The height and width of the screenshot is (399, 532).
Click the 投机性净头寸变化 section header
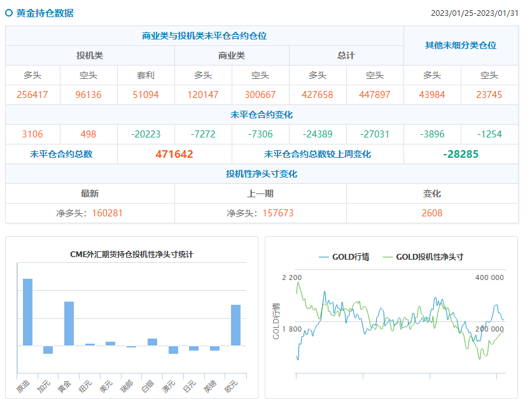[262, 174]
